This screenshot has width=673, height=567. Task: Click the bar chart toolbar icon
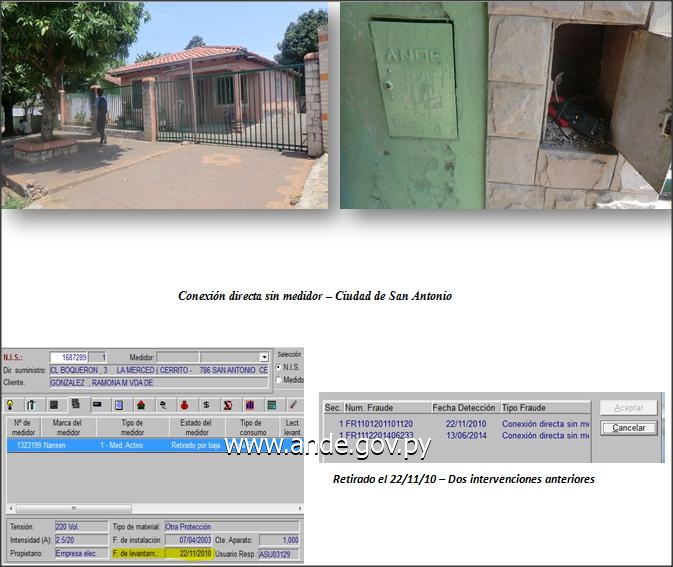[x=249, y=405]
